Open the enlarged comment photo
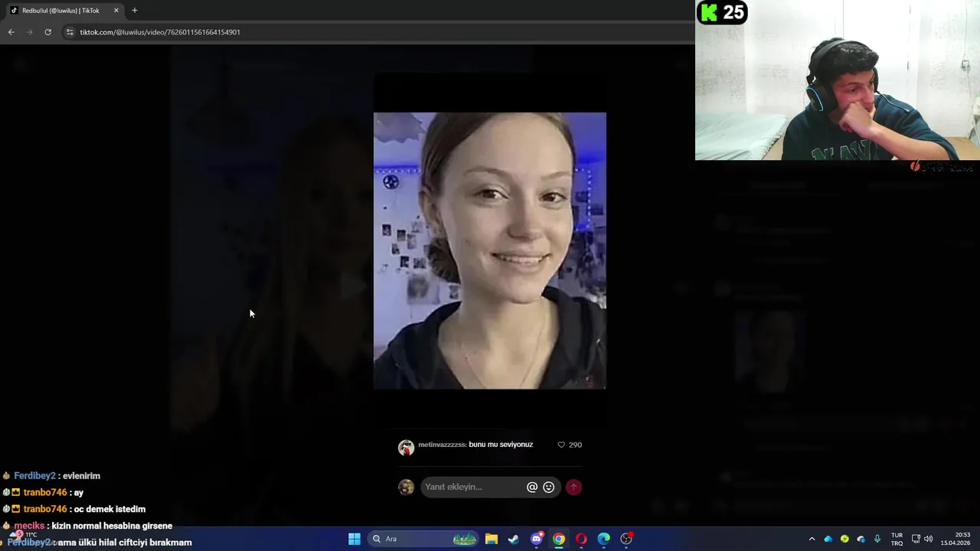980x551 pixels. pos(490,251)
